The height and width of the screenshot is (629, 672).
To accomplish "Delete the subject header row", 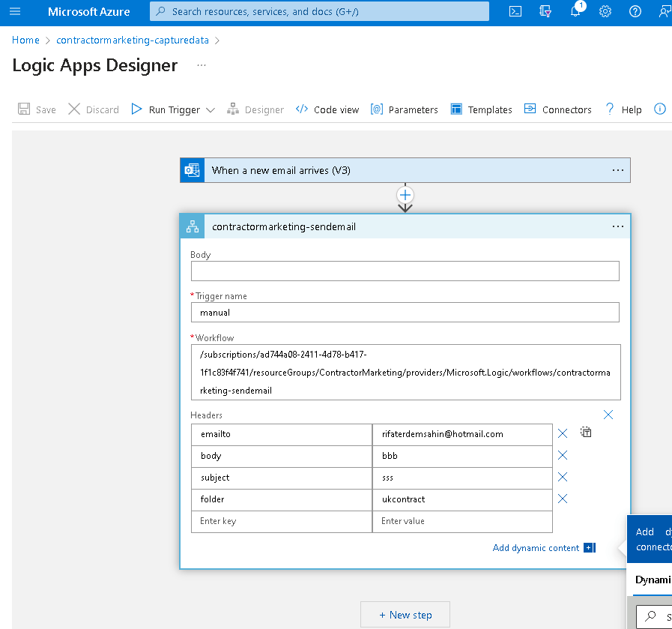I will 563,477.
